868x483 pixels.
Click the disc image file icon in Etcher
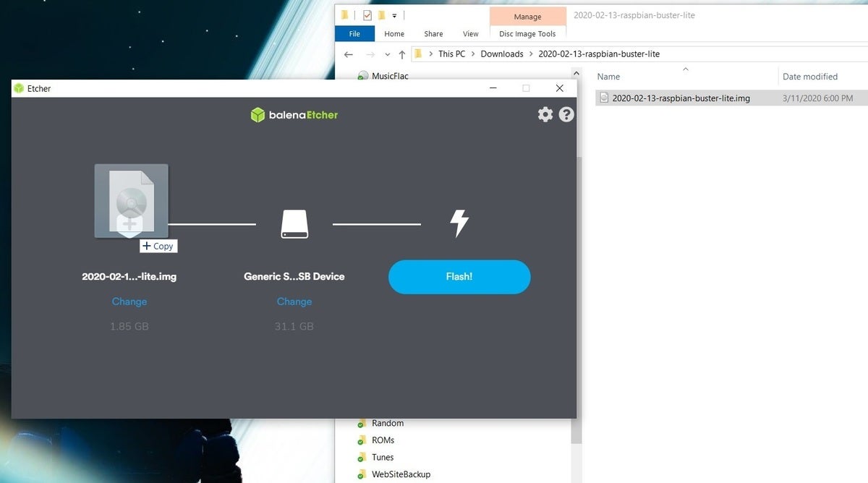pyautogui.click(x=131, y=201)
